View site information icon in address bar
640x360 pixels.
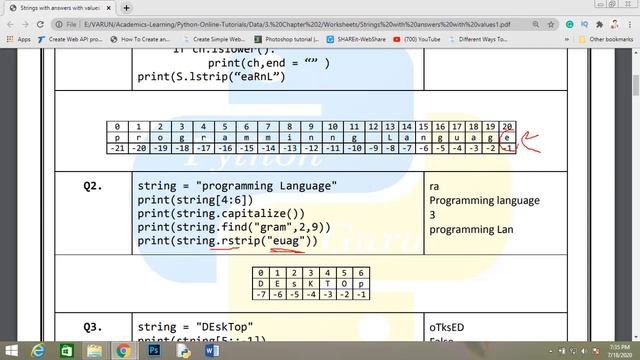tap(59, 24)
